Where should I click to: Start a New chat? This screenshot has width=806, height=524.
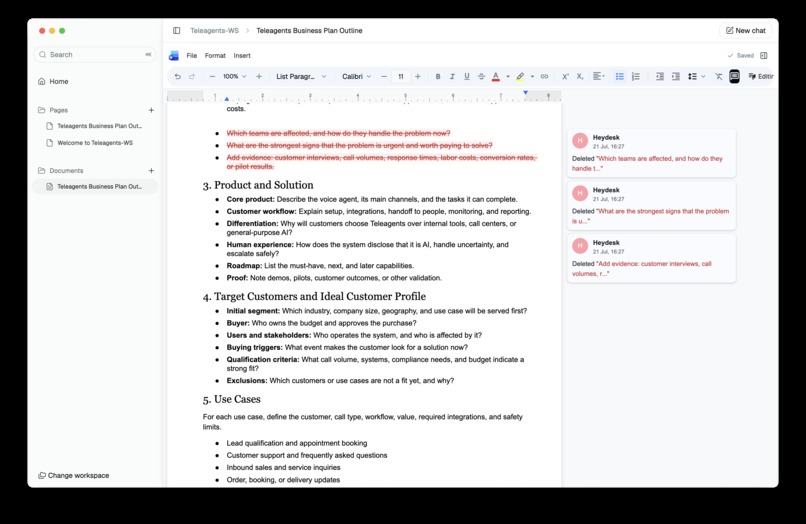point(745,30)
